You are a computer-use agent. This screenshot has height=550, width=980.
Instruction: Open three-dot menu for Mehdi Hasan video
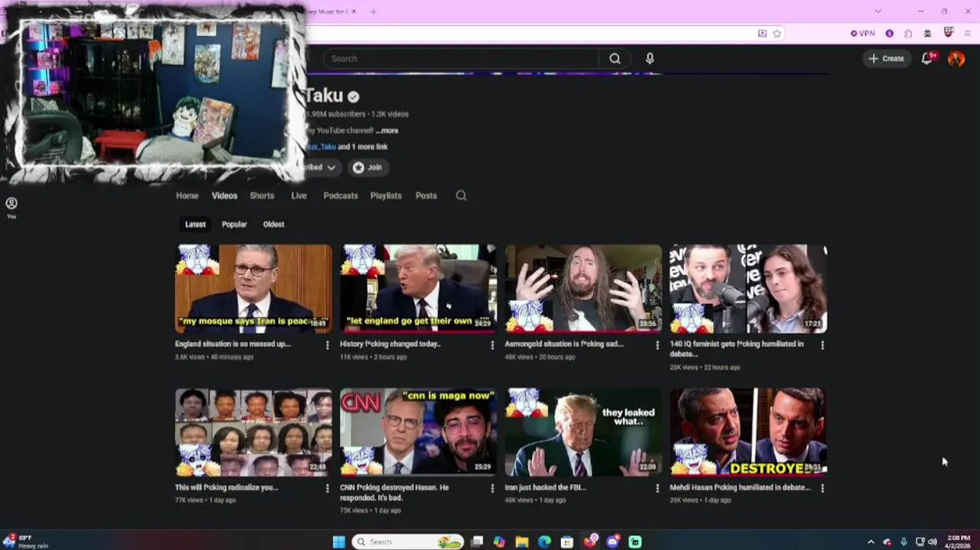coord(822,488)
